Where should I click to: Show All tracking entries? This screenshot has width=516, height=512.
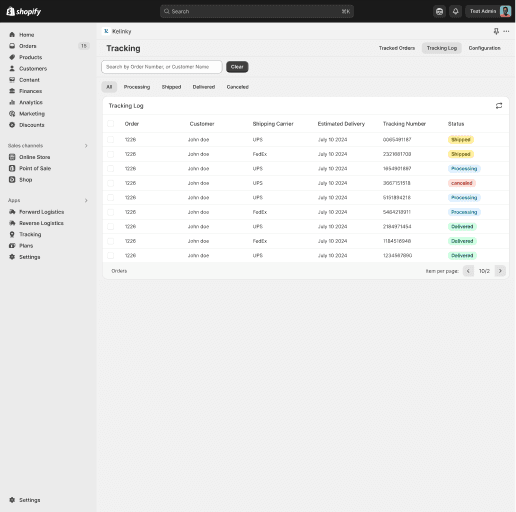109,87
